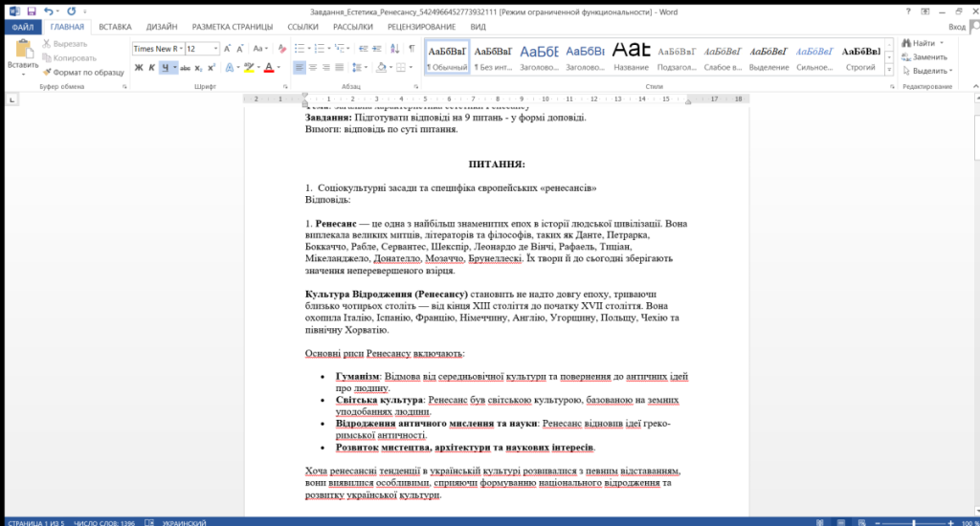Click the bulleted list icon
Viewport: 980px width, 526px height.
[x=299, y=49]
